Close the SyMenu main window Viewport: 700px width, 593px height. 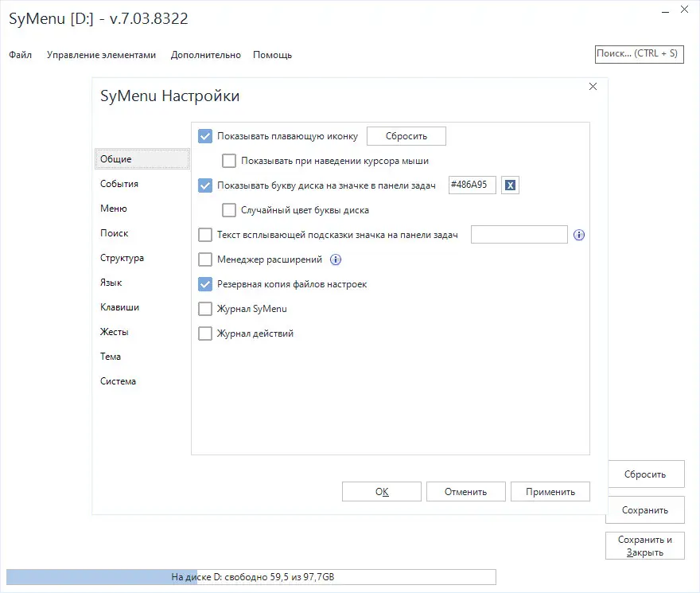684,10
